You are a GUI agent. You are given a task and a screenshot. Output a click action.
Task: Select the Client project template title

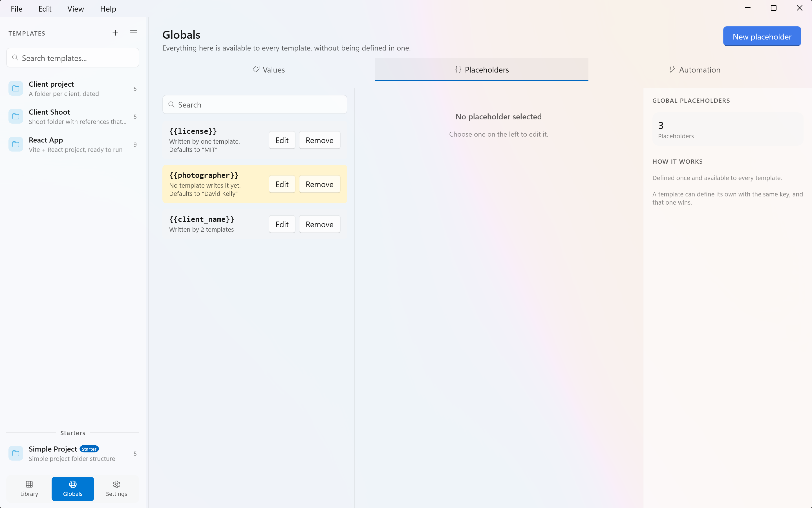pyautogui.click(x=51, y=84)
